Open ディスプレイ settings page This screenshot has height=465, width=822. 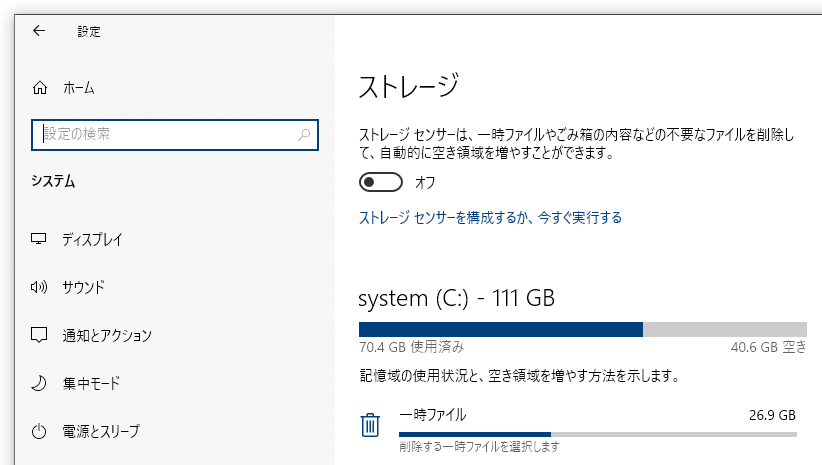click(92, 240)
